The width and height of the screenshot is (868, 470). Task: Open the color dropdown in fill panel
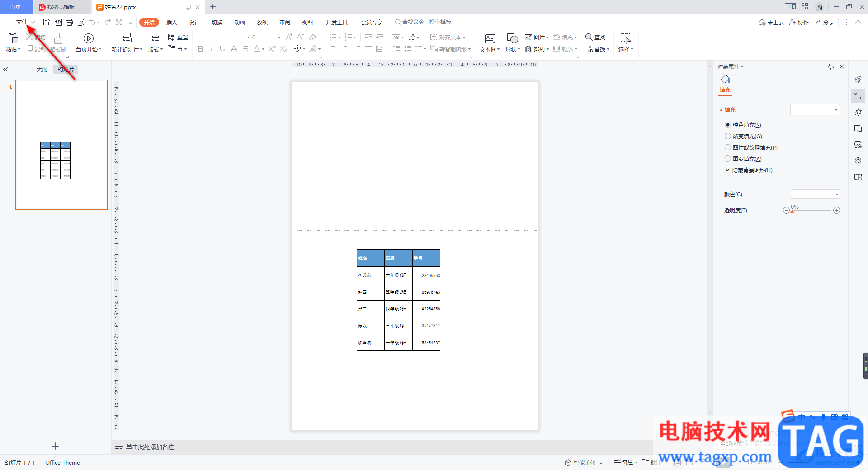(x=815, y=194)
